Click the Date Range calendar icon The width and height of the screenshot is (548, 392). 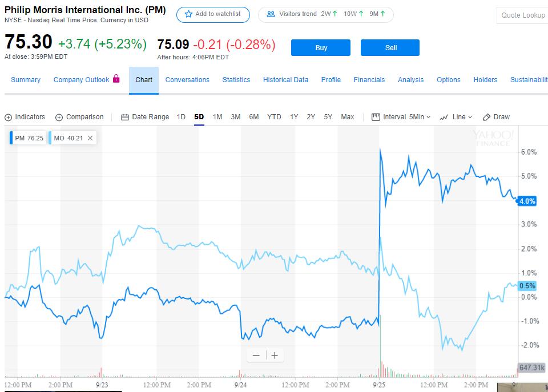pyautogui.click(x=125, y=117)
